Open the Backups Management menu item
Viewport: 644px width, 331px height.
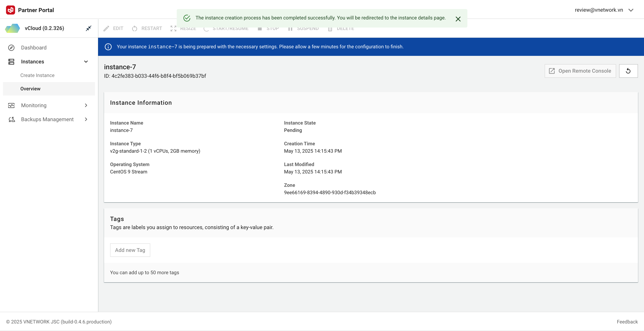tap(49, 119)
